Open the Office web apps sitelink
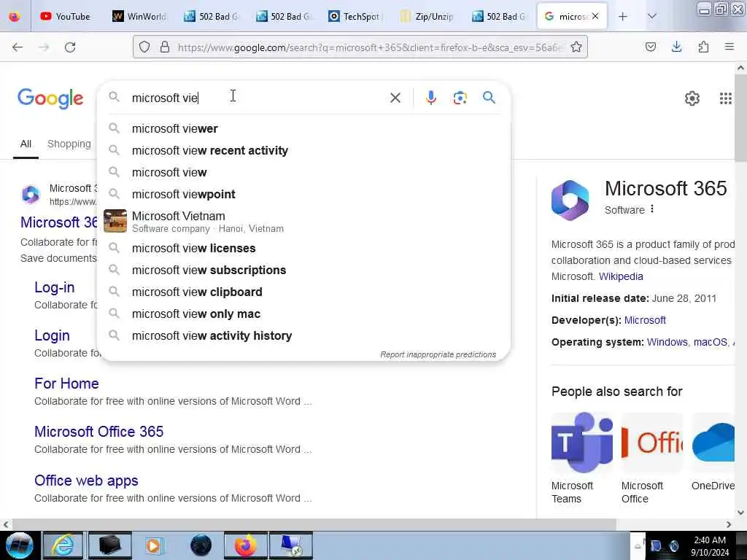 [86, 481]
